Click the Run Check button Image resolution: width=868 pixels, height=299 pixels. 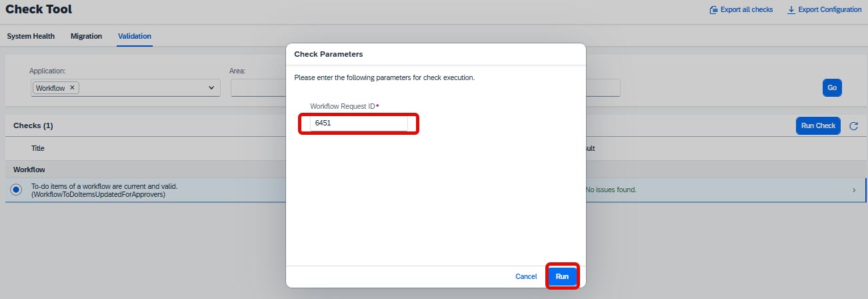pyautogui.click(x=818, y=125)
